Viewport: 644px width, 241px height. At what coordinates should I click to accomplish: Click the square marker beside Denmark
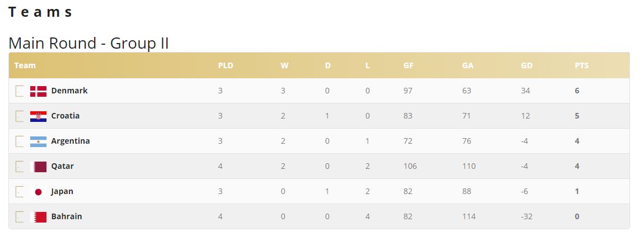click(20, 91)
